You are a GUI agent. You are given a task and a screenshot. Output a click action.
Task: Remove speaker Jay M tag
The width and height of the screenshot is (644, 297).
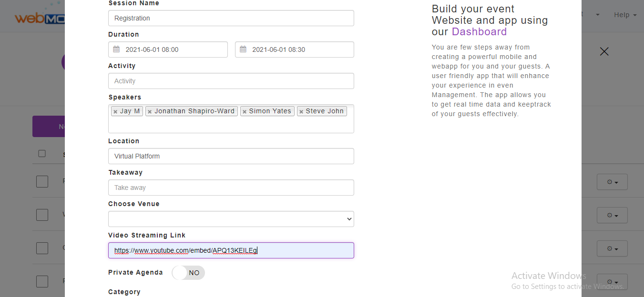coord(115,112)
